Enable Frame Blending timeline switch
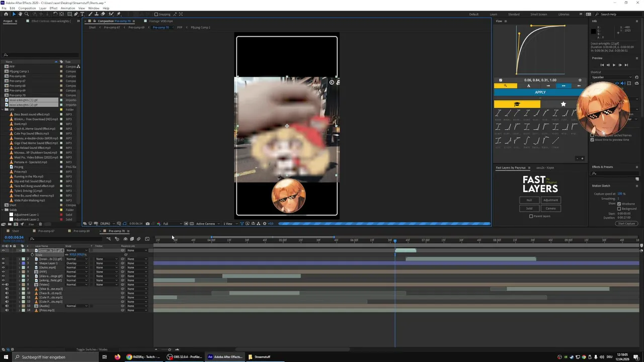 pos(132,239)
